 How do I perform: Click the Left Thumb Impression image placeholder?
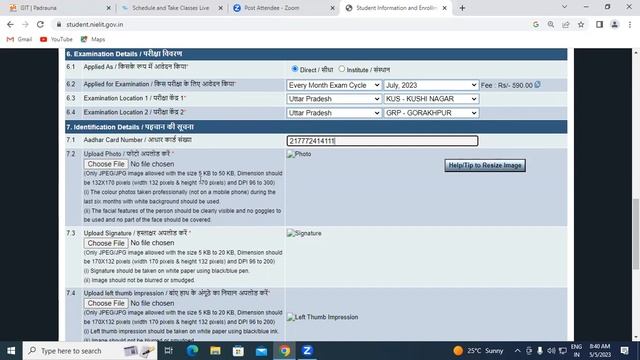[x=322, y=317]
